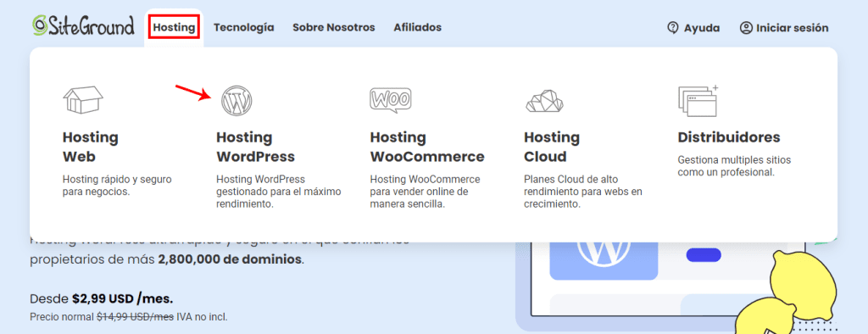Viewport: 868px width, 334px height.
Task: Click the struck-through '$14,99 USD/mes' price
Action: point(136,317)
